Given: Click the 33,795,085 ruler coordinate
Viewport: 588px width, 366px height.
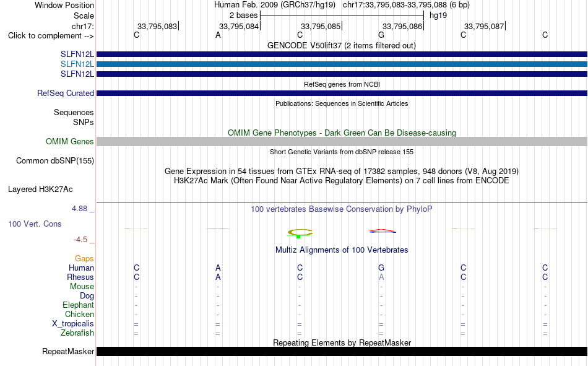Looking at the screenshot, I should (x=321, y=26).
